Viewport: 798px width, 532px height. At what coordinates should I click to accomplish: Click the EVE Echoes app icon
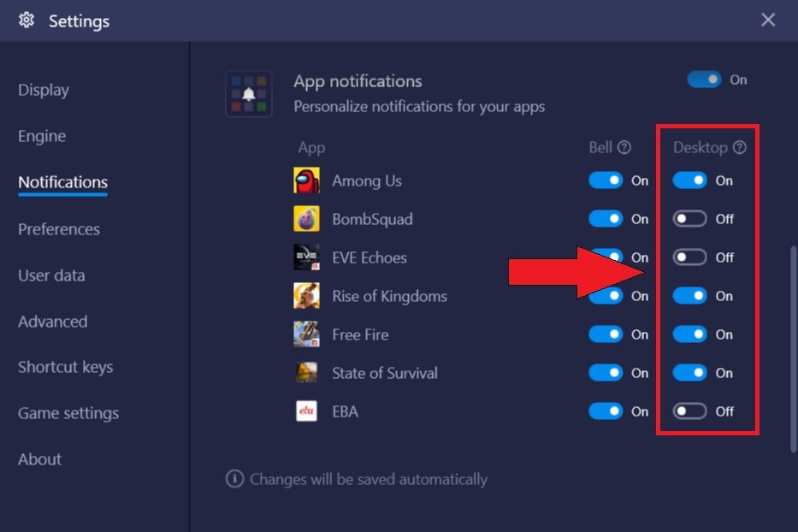pyautogui.click(x=306, y=257)
